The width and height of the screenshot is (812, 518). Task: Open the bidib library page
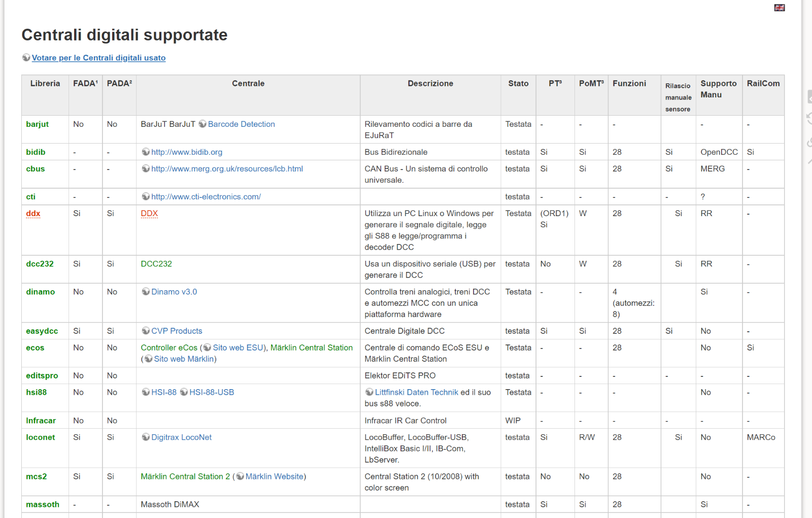[x=36, y=152]
